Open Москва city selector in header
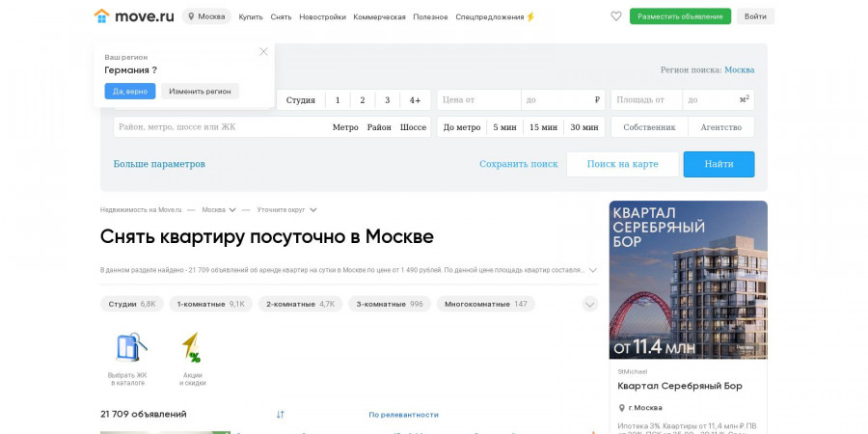868x434 pixels. pos(206,16)
